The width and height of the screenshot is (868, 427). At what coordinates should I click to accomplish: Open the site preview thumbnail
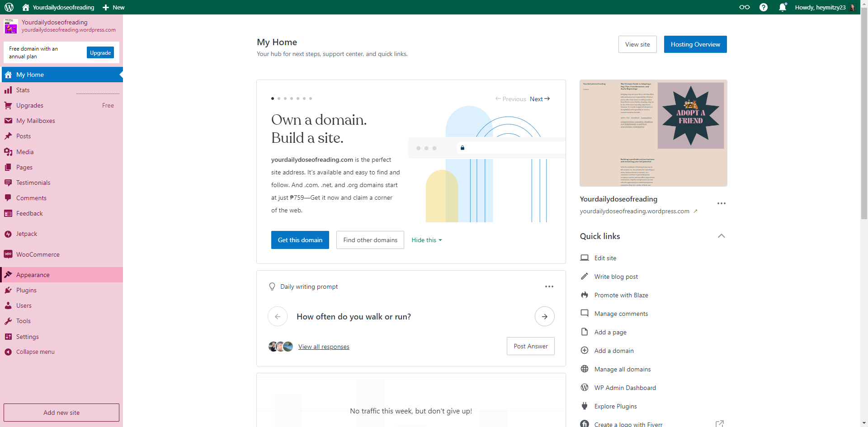(653, 133)
